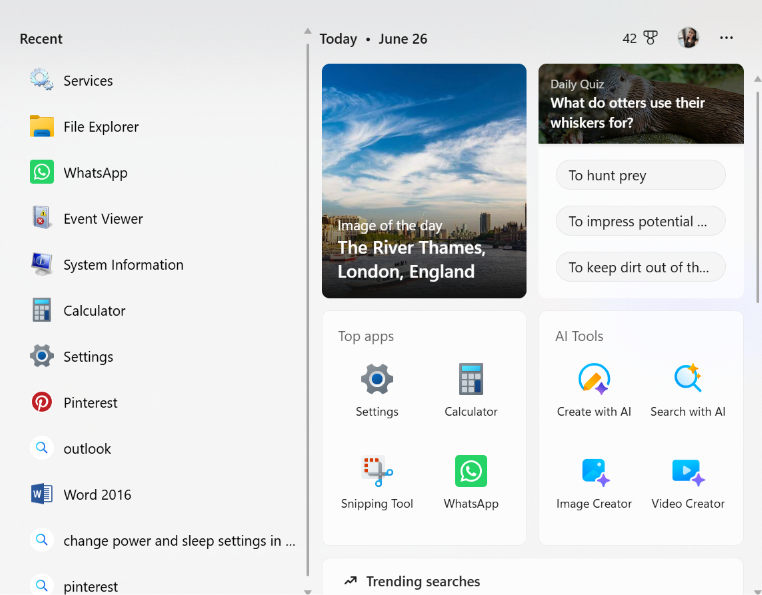Click the AI Tools heading
The height and width of the screenshot is (595, 762).
pyautogui.click(x=579, y=336)
